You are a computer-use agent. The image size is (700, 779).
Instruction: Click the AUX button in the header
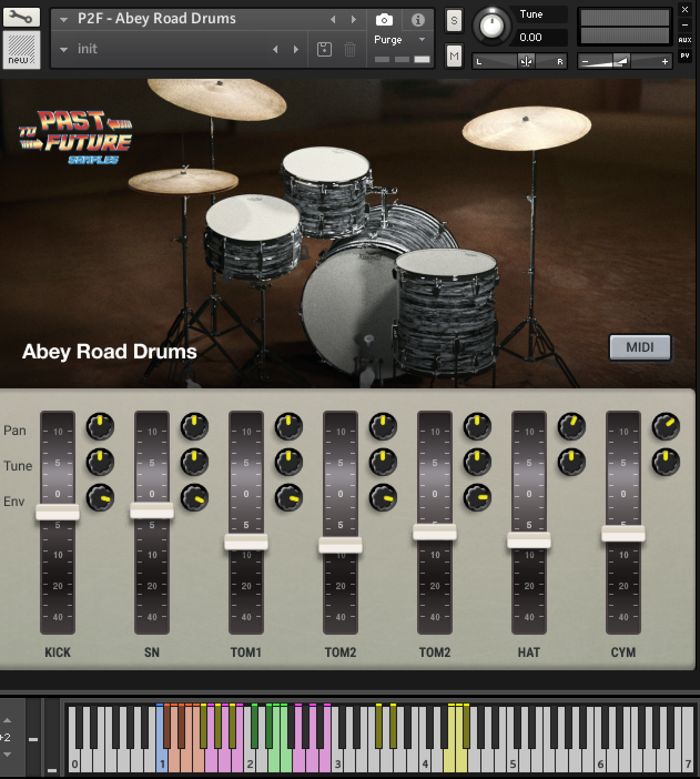(x=685, y=40)
